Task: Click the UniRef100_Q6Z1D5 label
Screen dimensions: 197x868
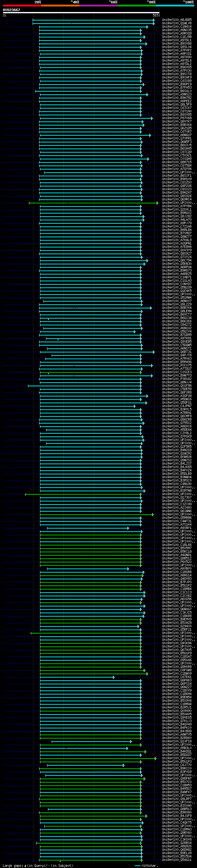Action: click(177, 128)
